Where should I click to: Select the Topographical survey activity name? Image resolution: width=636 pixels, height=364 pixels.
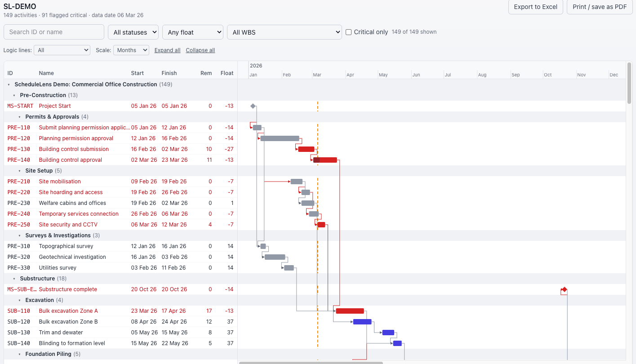pos(66,246)
